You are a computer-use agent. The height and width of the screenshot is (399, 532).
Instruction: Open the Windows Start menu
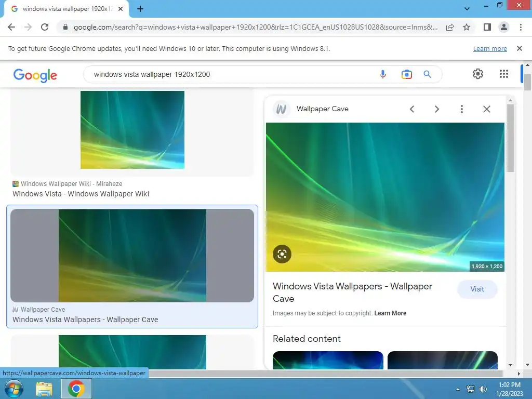pos(14,389)
